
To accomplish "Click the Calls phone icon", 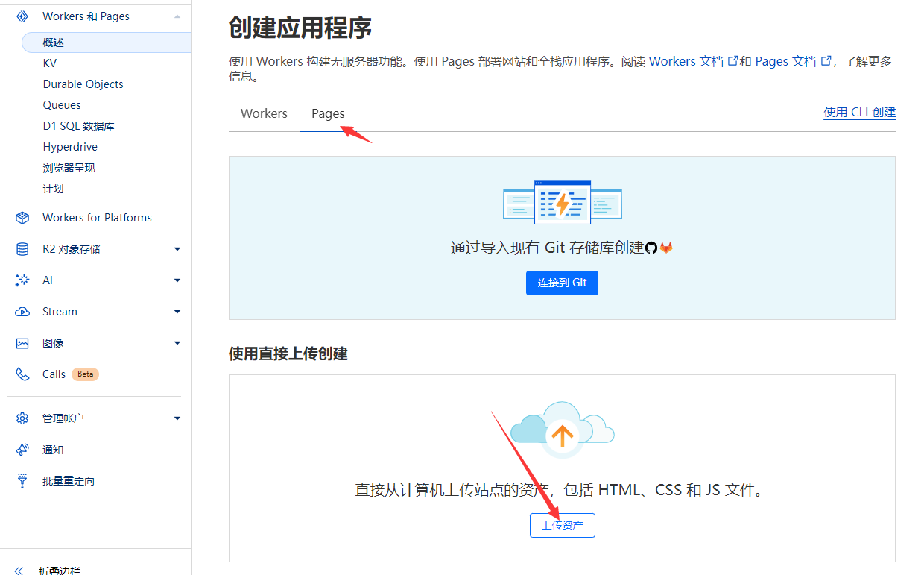I will (22, 374).
